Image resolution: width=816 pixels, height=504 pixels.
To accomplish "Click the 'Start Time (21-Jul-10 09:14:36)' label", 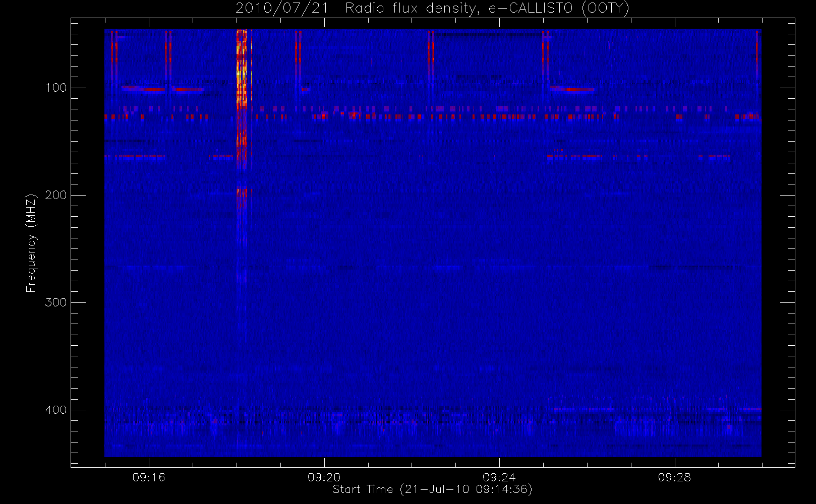I will pyautogui.click(x=433, y=489).
